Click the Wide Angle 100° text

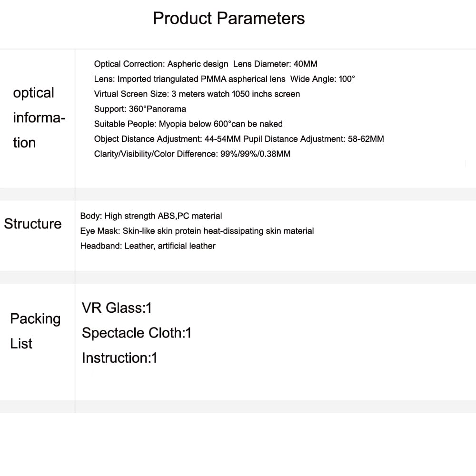point(323,79)
